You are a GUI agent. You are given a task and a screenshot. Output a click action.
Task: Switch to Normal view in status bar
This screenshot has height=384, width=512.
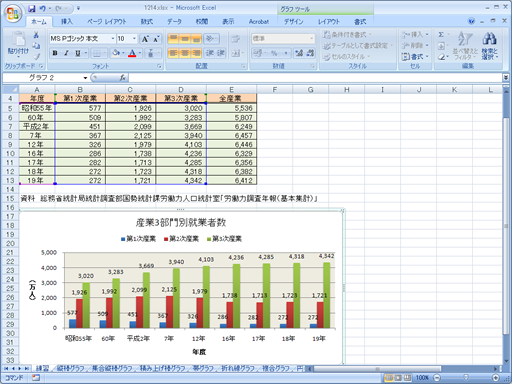click(389, 378)
